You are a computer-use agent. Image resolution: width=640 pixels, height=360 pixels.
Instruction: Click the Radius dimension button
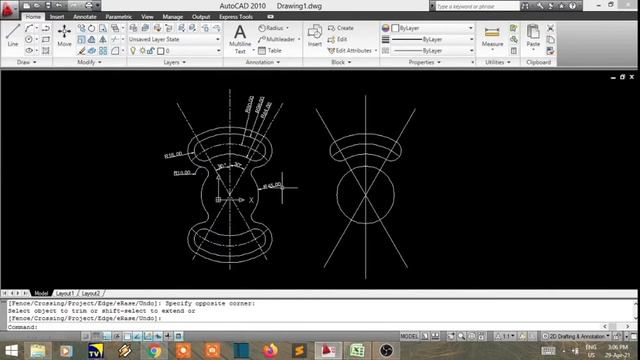271,28
